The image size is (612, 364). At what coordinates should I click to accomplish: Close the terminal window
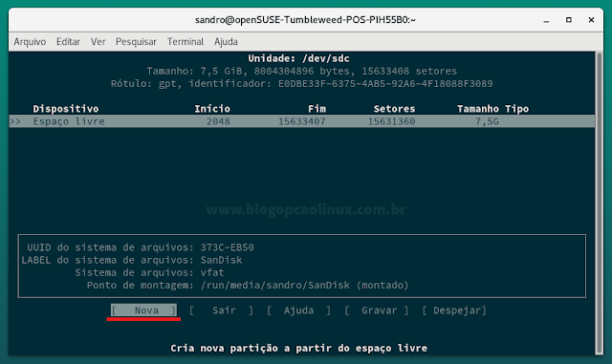point(591,19)
